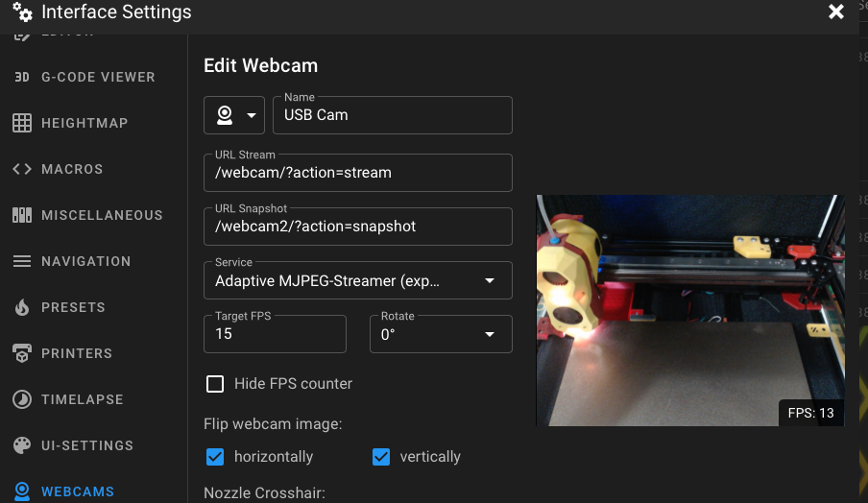Image resolution: width=868 pixels, height=503 pixels.
Task: Click the Interface Settings gears icon
Action: tap(22, 12)
